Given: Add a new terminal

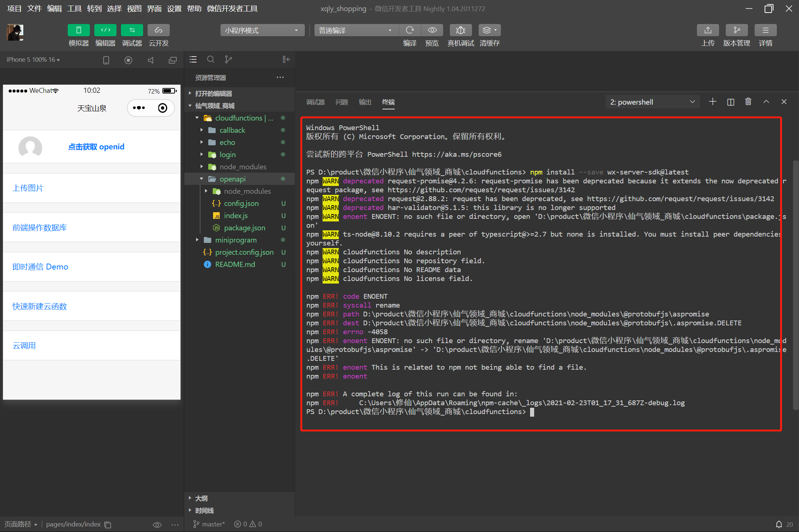Looking at the screenshot, I should (x=713, y=102).
